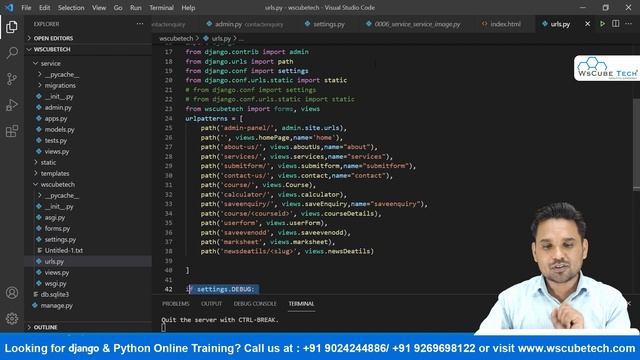
Task: Open the Extensions view icon
Action: click(12, 131)
